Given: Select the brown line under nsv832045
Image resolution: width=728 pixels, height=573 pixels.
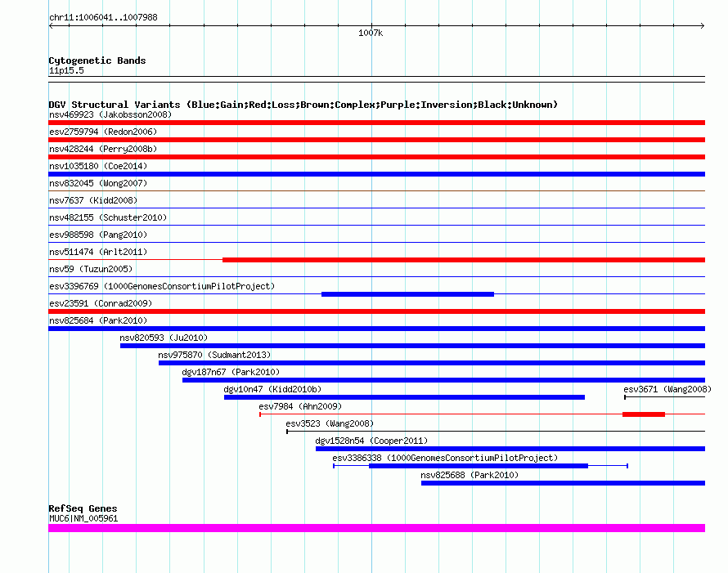Looking at the screenshot, I should (x=376, y=190).
